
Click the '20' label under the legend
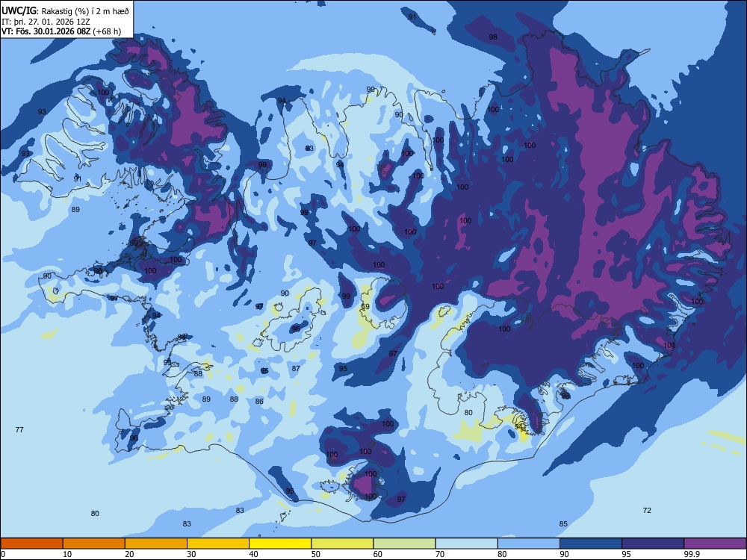[x=129, y=554]
